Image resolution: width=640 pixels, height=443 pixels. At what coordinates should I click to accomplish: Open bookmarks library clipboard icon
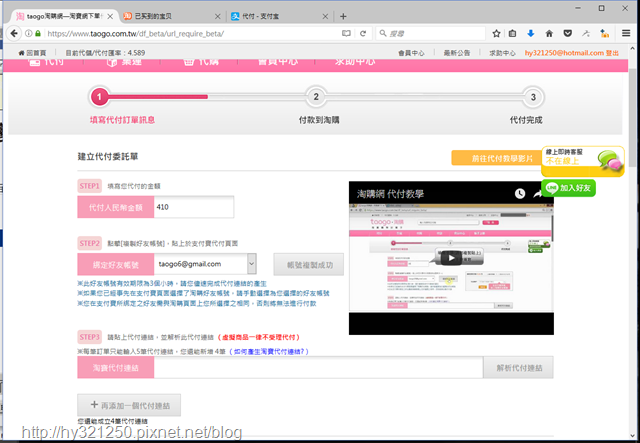(x=513, y=33)
